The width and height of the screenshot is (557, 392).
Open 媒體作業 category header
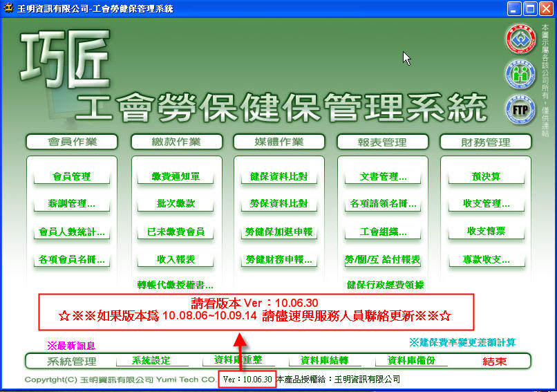(x=279, y=142)
